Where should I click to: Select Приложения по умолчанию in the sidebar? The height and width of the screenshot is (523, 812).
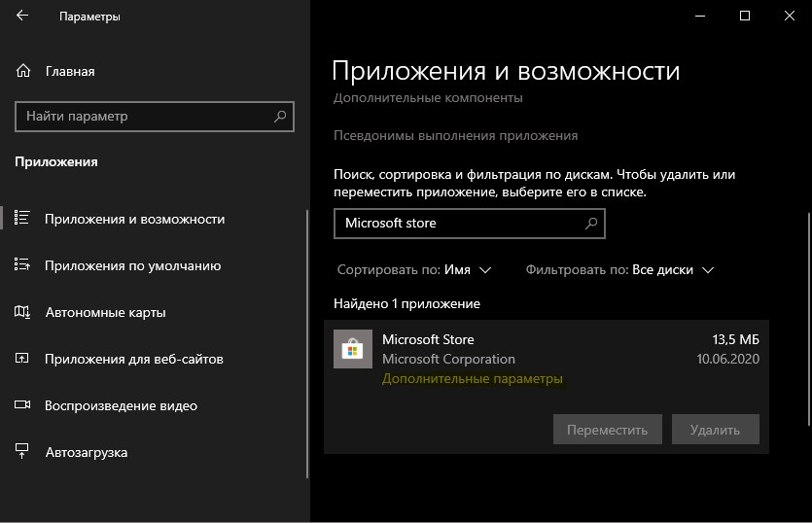tap(132, 265)
